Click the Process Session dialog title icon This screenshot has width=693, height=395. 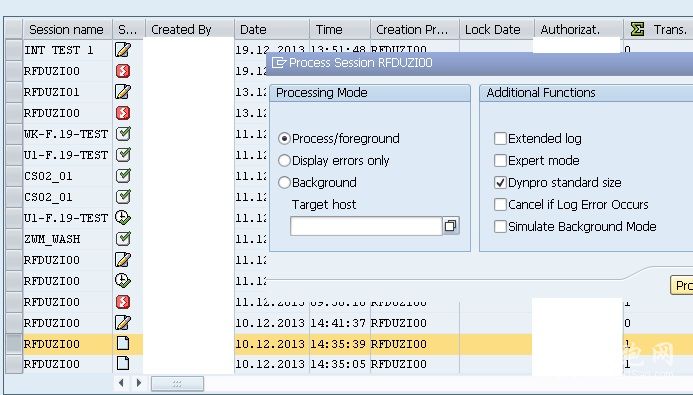[278, 63]
